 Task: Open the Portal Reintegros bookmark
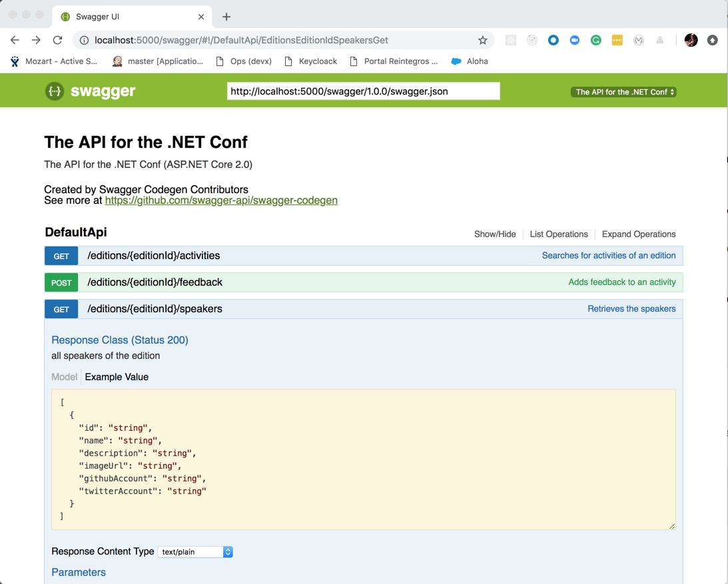[x=394, y=61]
